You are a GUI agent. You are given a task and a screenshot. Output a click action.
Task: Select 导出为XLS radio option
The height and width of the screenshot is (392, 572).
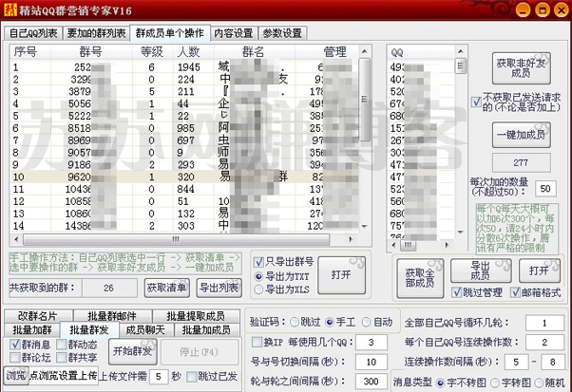(x=258, y=289)
